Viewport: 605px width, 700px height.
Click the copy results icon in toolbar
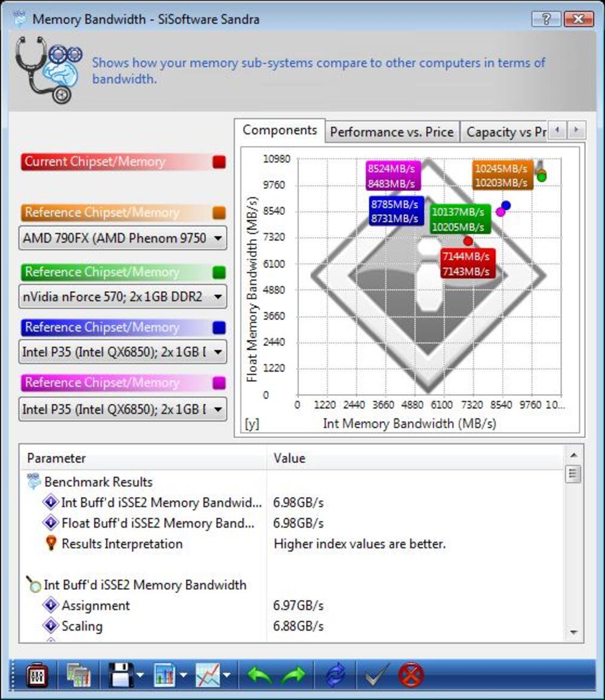[78, 674]
